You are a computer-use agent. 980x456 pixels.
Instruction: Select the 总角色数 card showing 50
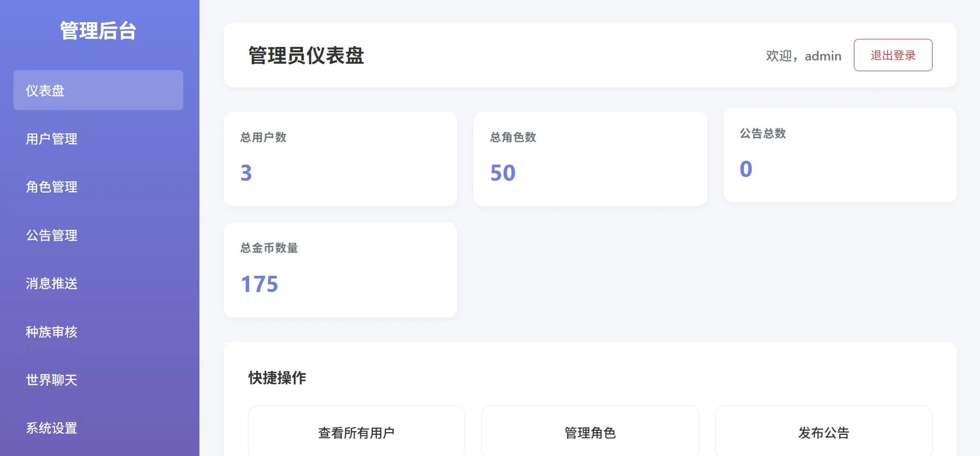point(590,159)
